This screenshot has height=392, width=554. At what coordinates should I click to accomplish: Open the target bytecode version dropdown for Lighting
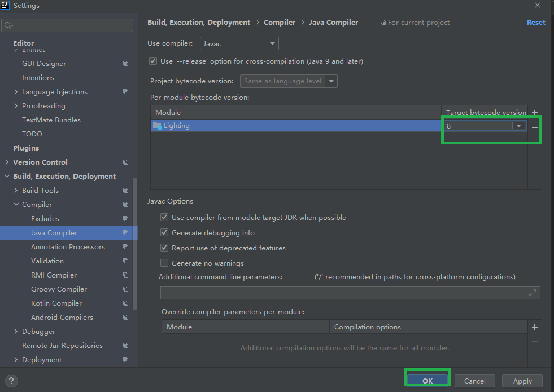click(x=518, y=126)
